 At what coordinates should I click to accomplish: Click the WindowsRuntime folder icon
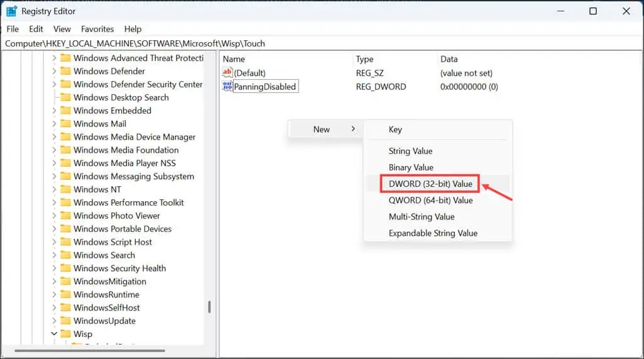click(65, 295)
